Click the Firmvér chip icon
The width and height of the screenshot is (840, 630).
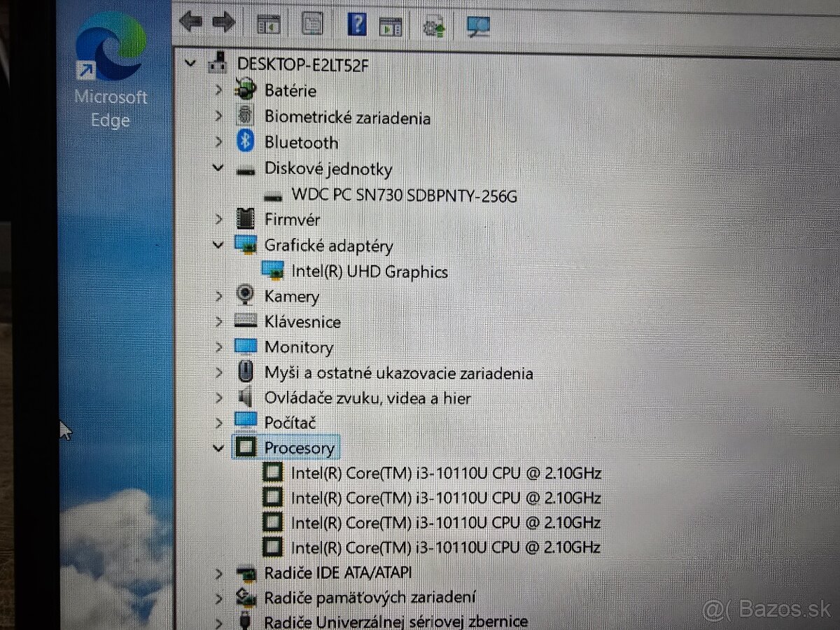[246, 218]
